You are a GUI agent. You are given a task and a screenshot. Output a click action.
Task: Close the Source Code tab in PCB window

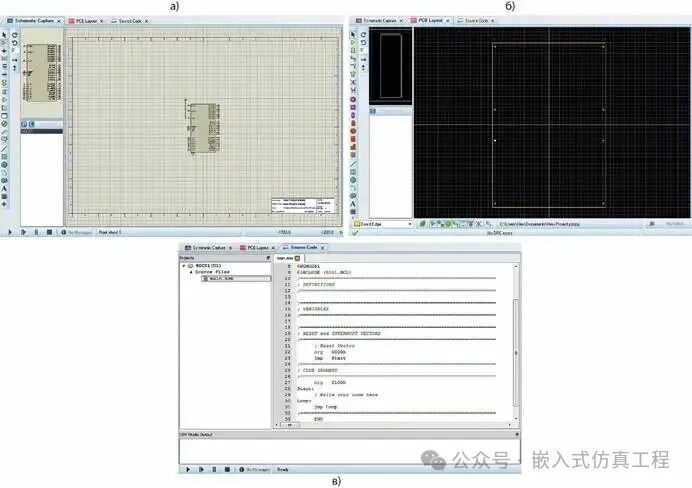(x=493, y=21)
